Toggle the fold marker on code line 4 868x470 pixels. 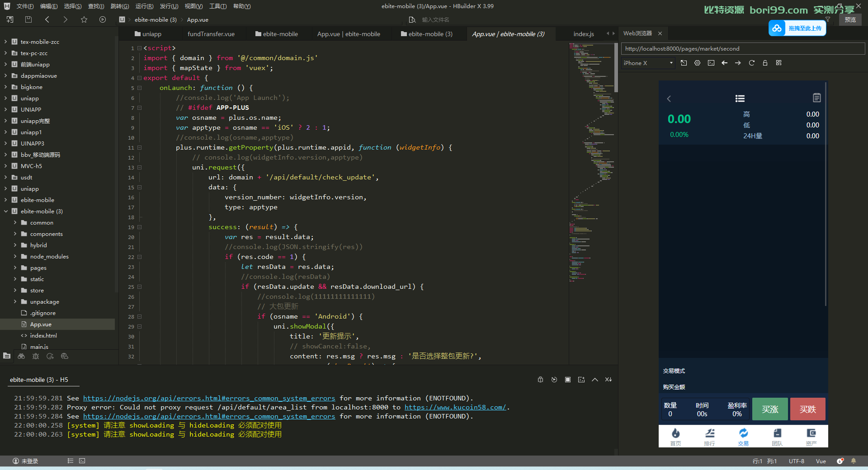click(140, 78)
